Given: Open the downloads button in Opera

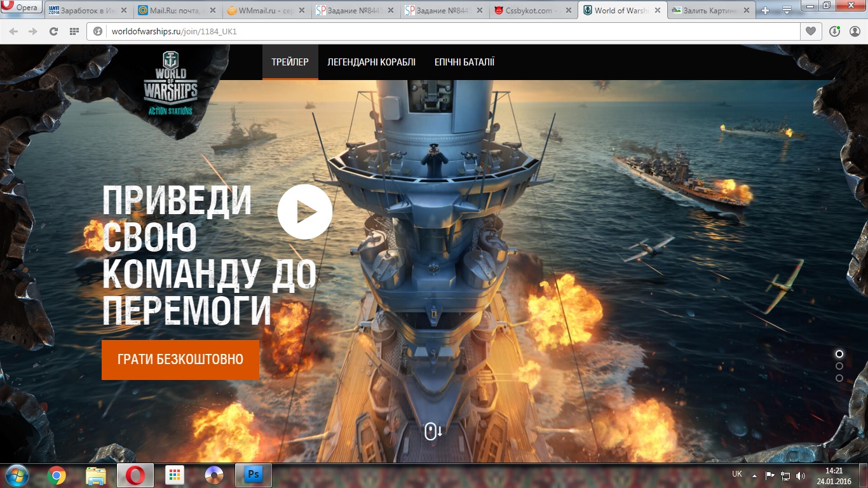Looking at the screenshot, I should [835, 32].
